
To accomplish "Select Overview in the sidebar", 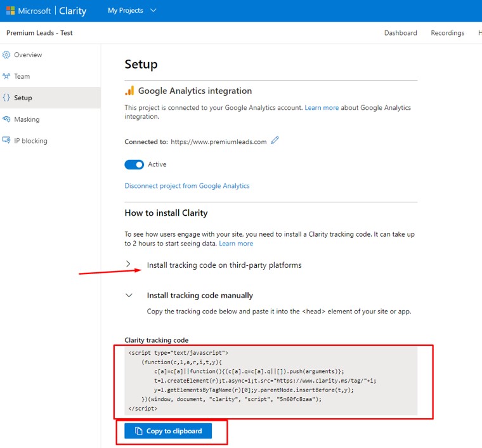I will pyautogui.click(x=50, y=55).
